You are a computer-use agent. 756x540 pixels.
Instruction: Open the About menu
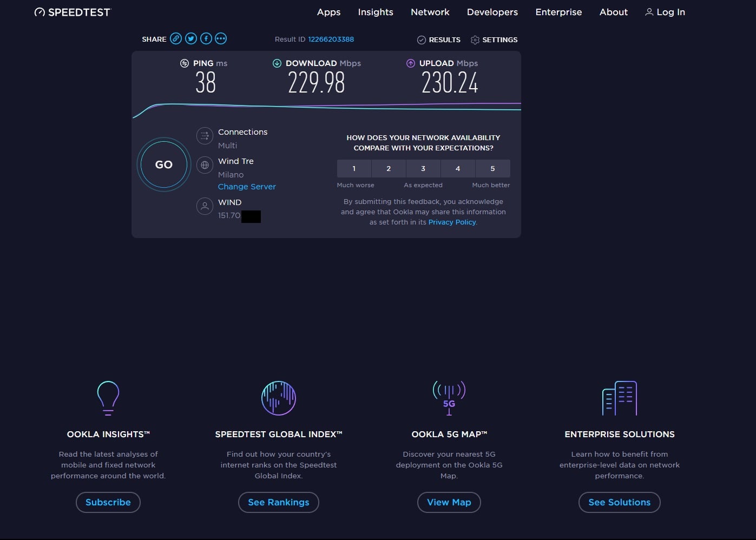coord(614,12)
